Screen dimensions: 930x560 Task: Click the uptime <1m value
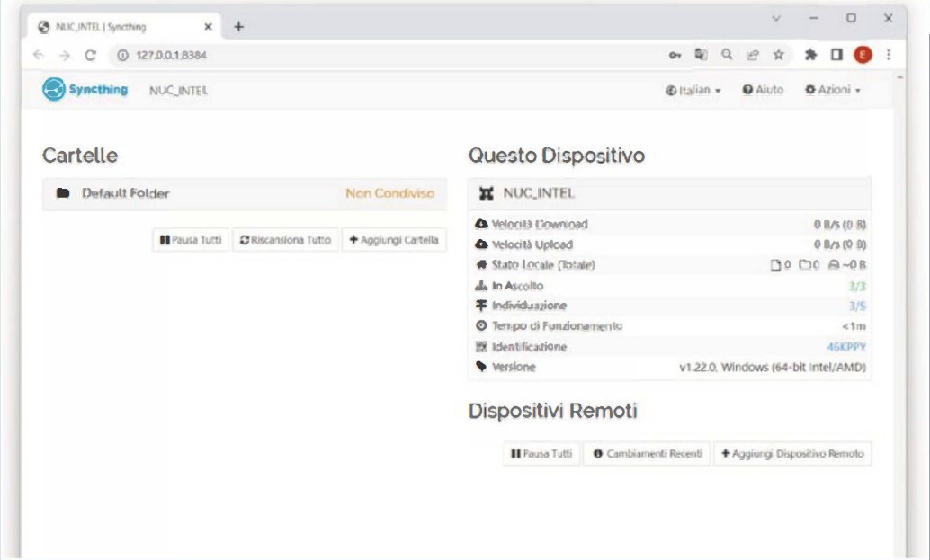click(854, 326)
